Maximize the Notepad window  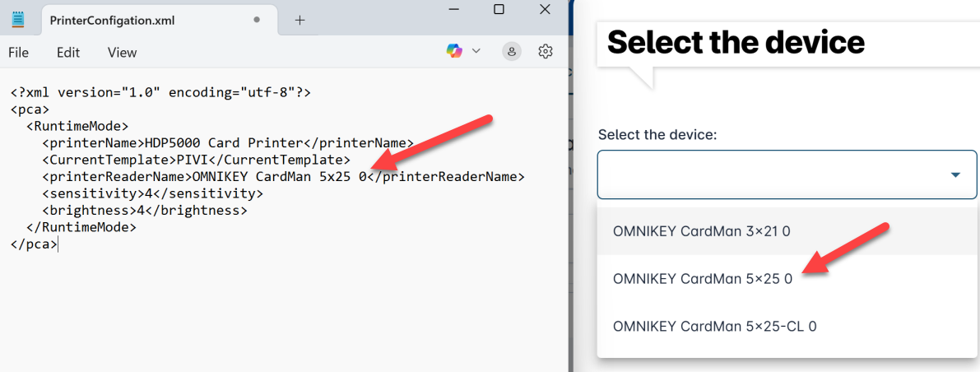[499, 9]
